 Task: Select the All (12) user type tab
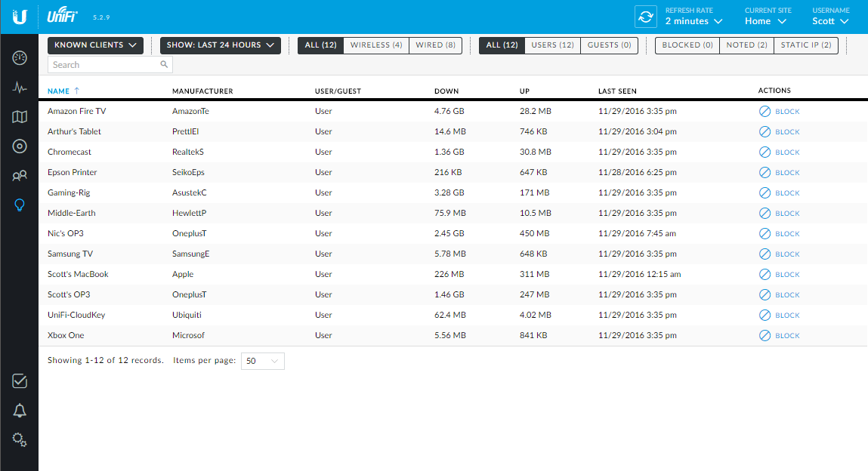[502, 45]
